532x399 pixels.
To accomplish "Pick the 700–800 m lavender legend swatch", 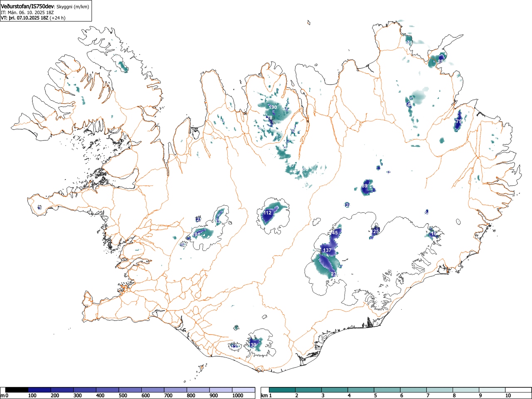I will (x=175, y=390).
